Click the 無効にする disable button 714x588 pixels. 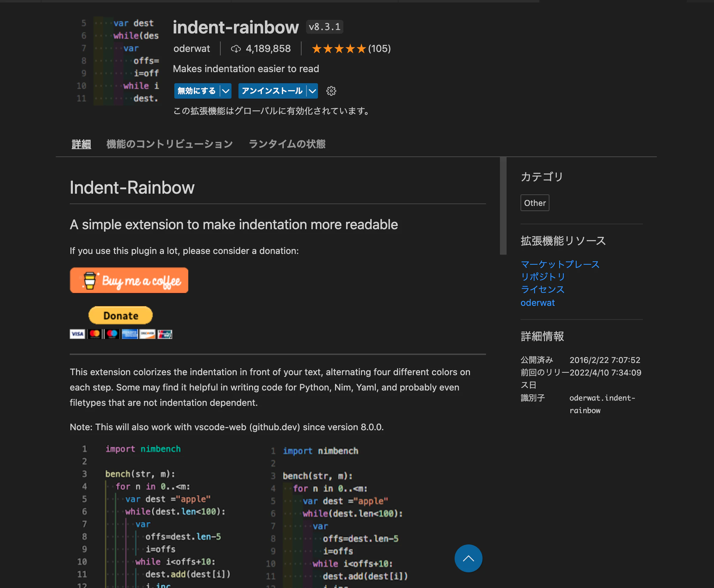point(197,91)
